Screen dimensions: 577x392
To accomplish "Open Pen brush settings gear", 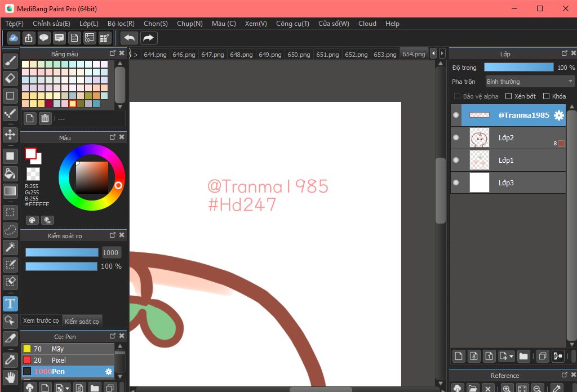I will pos(109,371).
